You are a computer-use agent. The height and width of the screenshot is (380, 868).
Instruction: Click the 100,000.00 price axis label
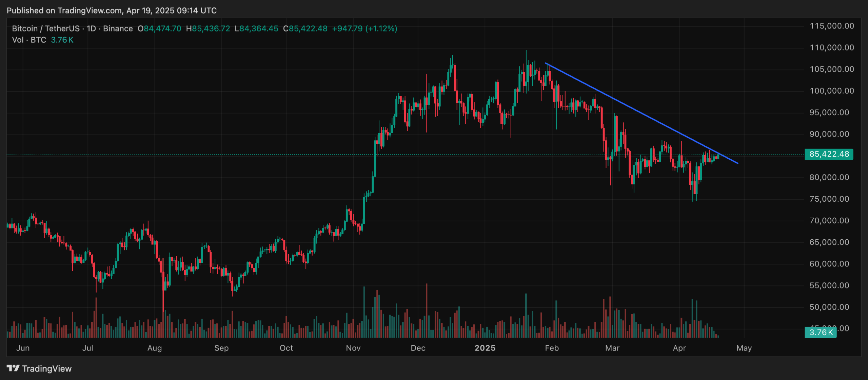(832, 91)
